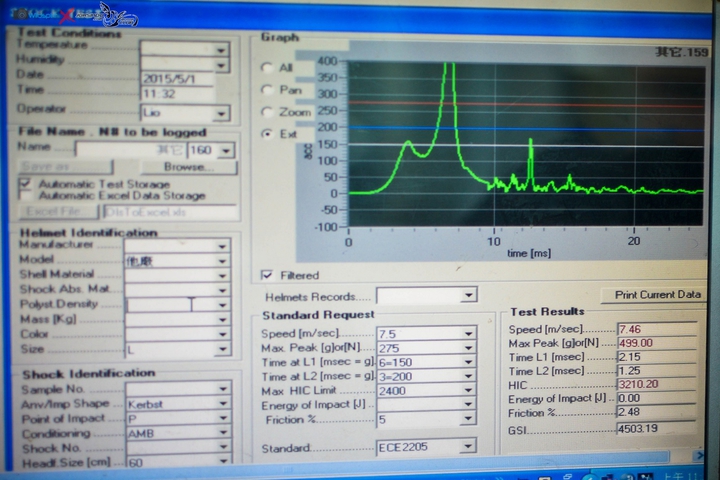Open the Time at L1 dropdown
The image size is (720, 480).
click(468, 362)
